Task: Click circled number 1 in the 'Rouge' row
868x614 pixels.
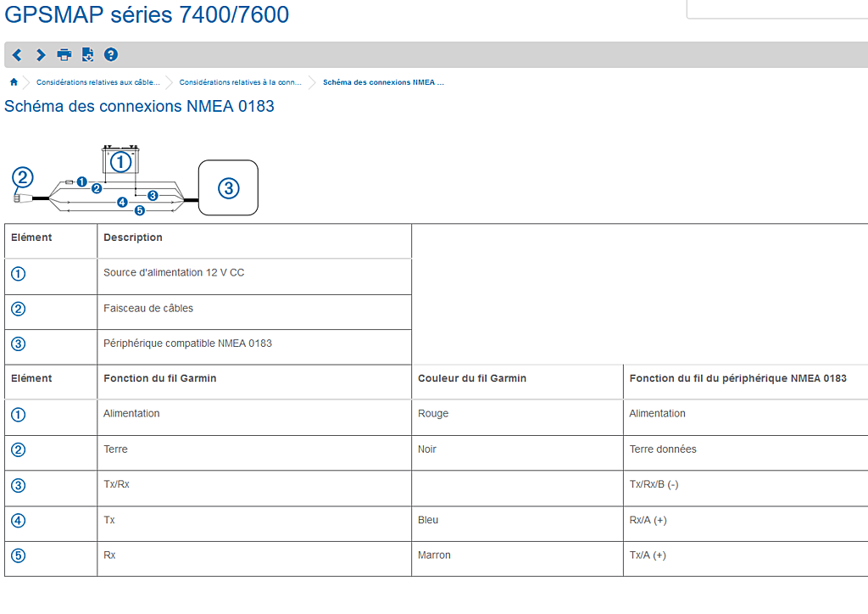Action: 19,415
